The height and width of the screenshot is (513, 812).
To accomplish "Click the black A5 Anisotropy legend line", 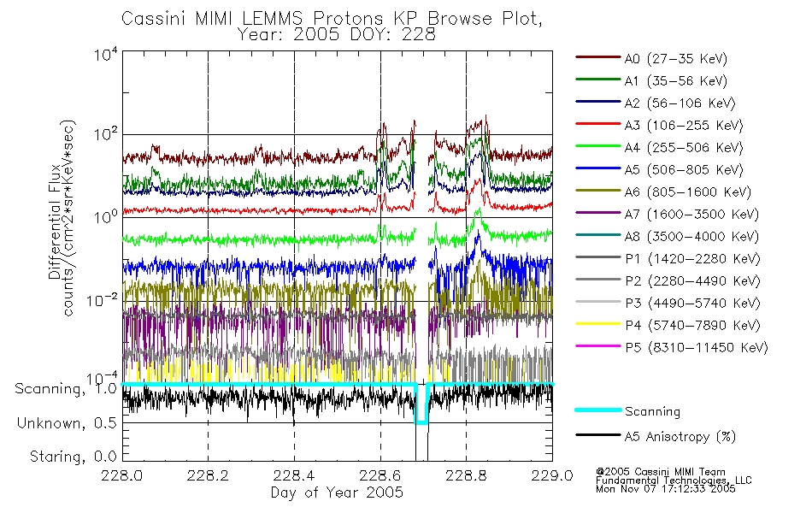I will pos(598,434).
